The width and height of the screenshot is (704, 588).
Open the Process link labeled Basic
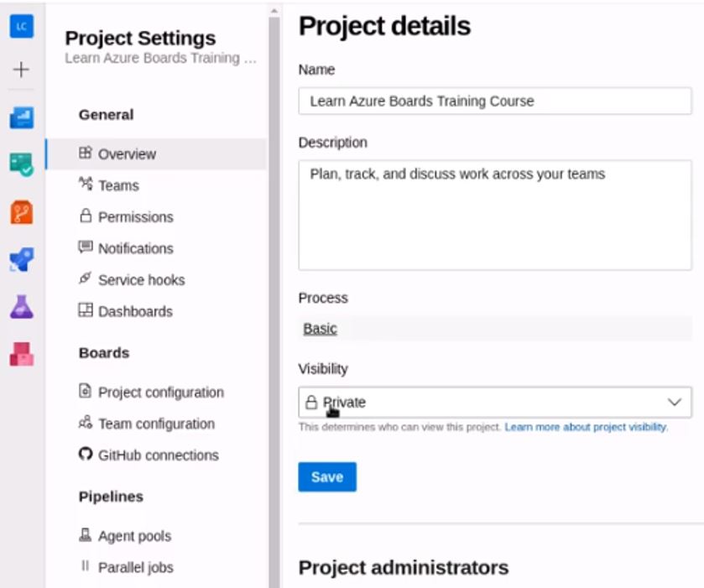pos(320,329)
